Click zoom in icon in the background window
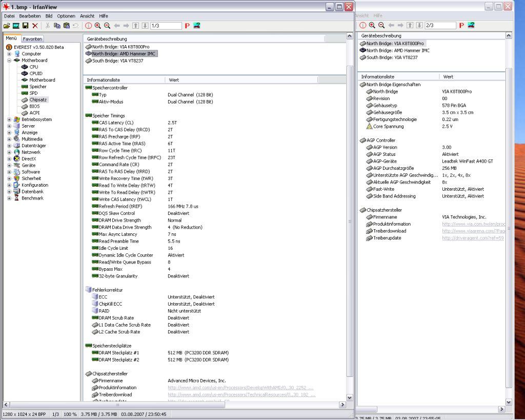 [x=372, y=25]
